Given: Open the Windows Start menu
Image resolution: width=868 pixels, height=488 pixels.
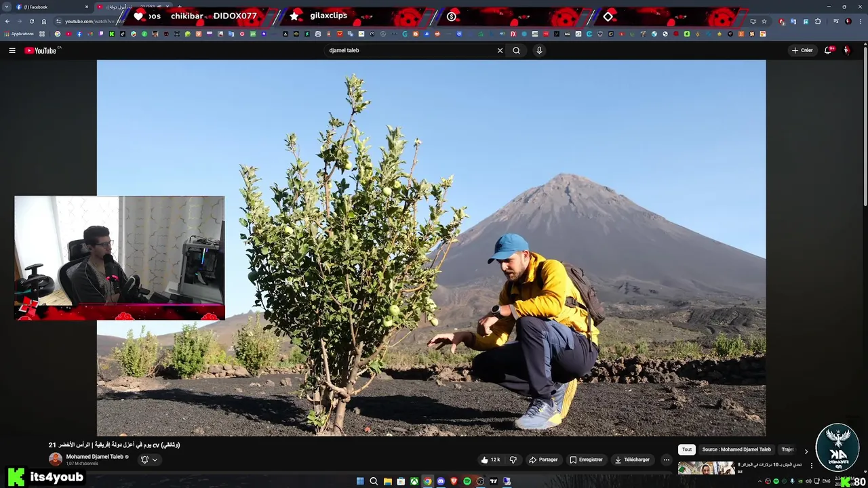Looking at the screenshot, I should pos(360,481).
